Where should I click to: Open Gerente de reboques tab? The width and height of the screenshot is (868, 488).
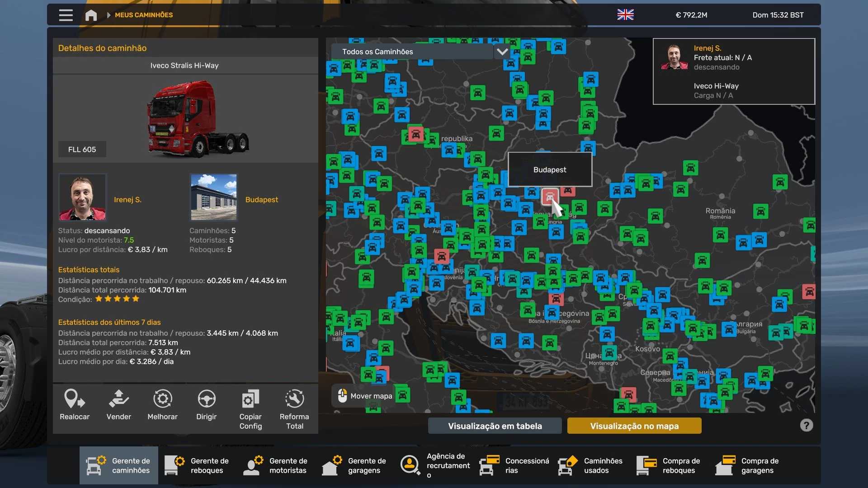[x=198, y=465]
